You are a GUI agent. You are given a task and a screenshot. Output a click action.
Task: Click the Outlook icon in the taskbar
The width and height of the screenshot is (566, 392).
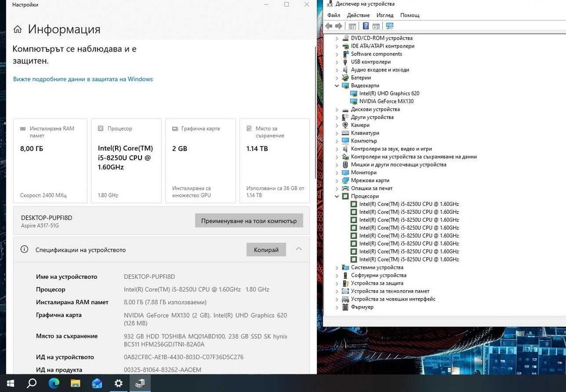pyautogui.click(x=97, y=383)
